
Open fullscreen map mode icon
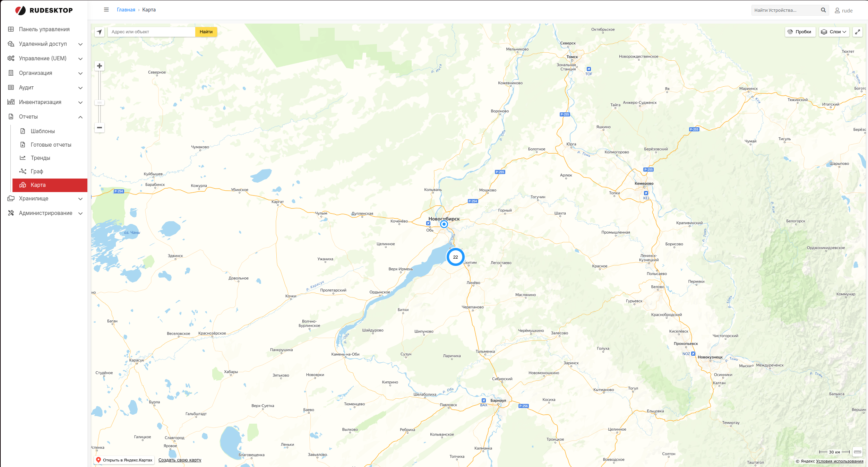(858, 32)
